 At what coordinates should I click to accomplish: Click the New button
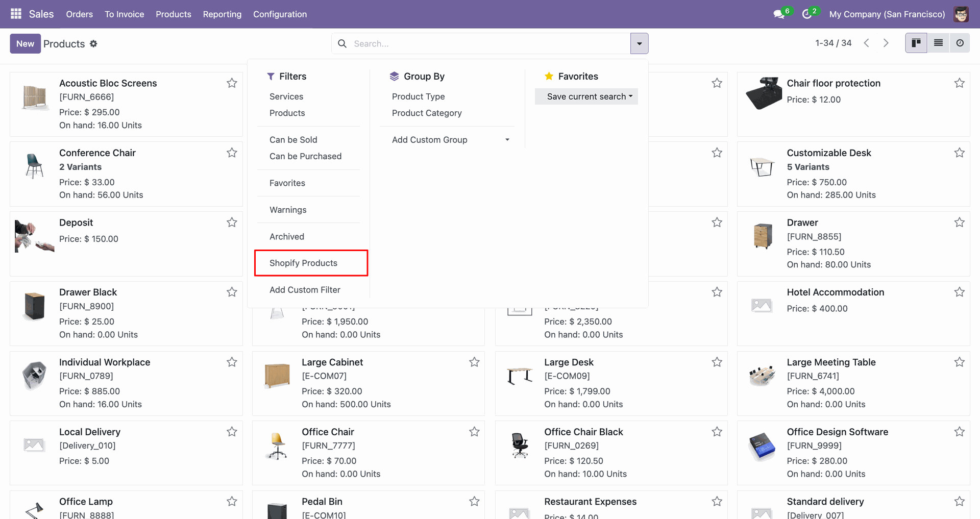pos(25,44)
